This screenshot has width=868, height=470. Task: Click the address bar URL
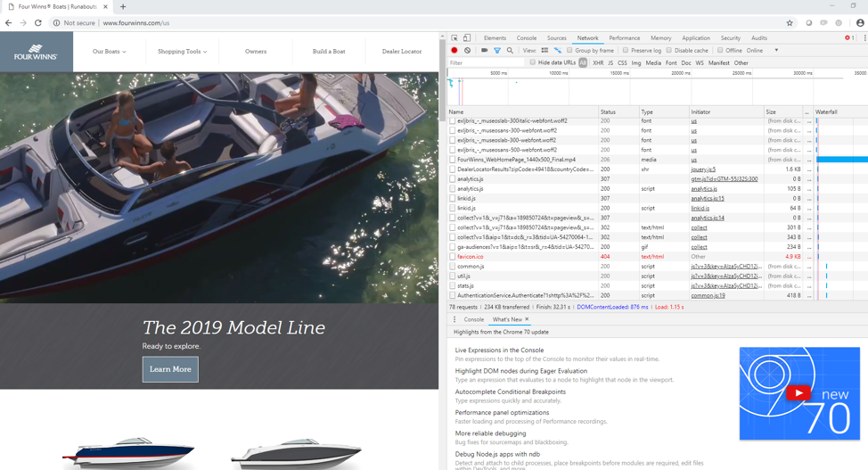coord(136,22)
